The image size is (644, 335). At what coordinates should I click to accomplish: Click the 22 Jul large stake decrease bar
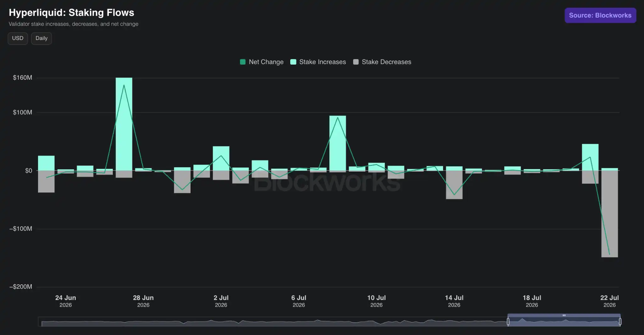tap(610, 214)
